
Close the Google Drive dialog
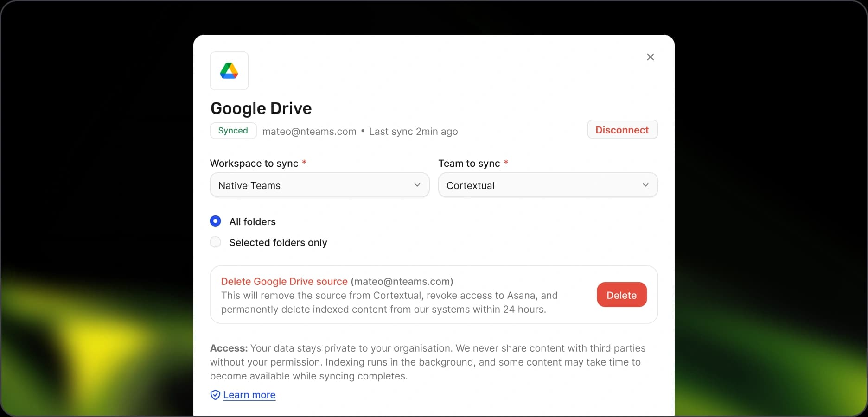click(x=651, y=57)
